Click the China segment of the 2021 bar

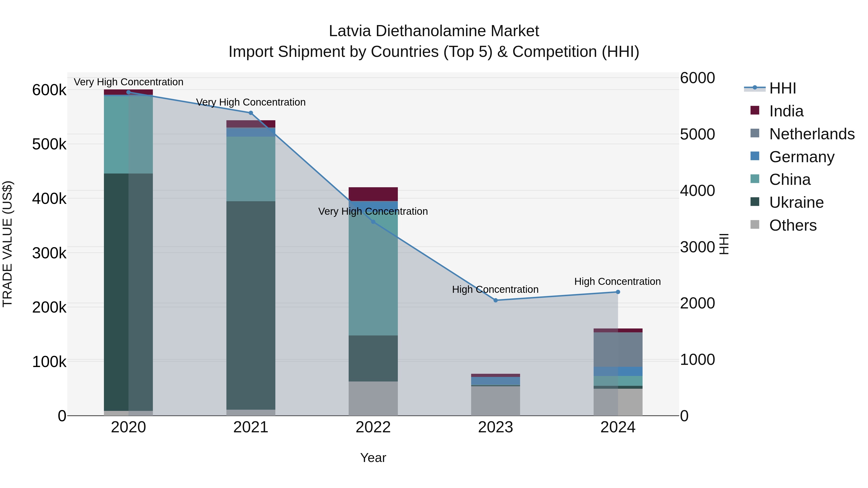click(251, 169)
